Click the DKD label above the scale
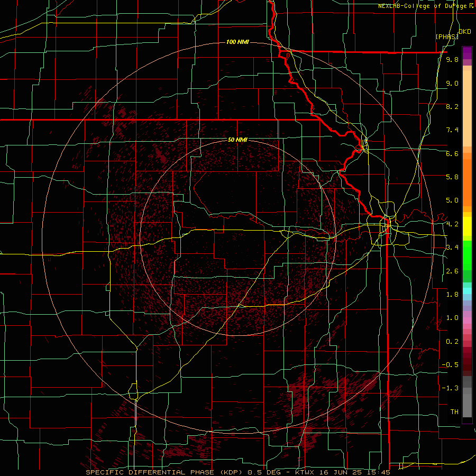Screen dimensions: 476x476 pyautogui.click(x=465, y=32)
